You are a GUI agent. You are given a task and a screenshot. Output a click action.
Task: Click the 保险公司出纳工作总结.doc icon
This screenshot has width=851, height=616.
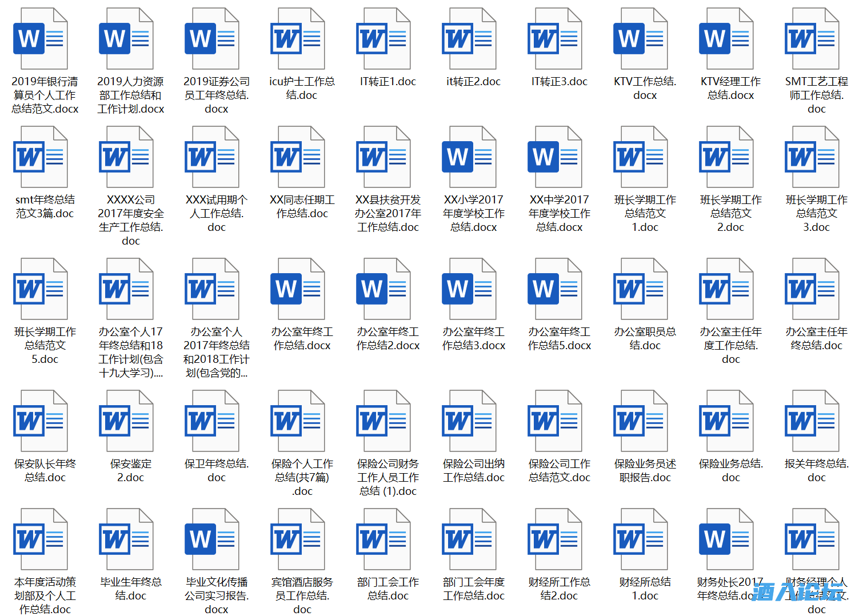469,421
